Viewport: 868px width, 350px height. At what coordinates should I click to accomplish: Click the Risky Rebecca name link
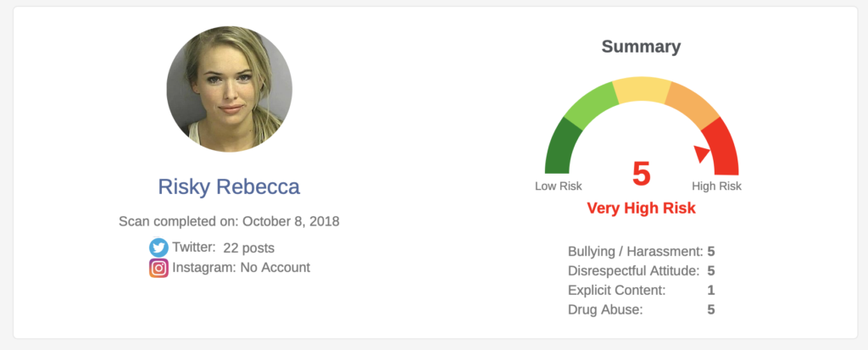[x=229, y=186]
